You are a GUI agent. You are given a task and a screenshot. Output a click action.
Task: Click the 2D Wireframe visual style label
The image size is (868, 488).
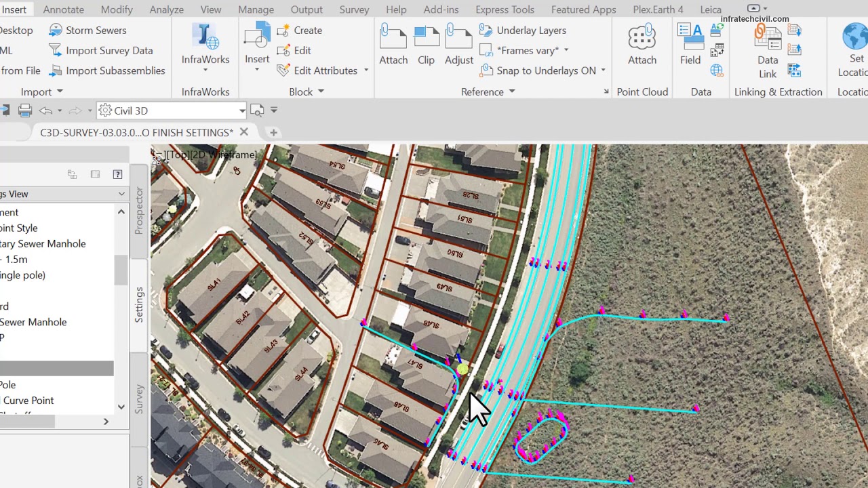tap(222, 155)
